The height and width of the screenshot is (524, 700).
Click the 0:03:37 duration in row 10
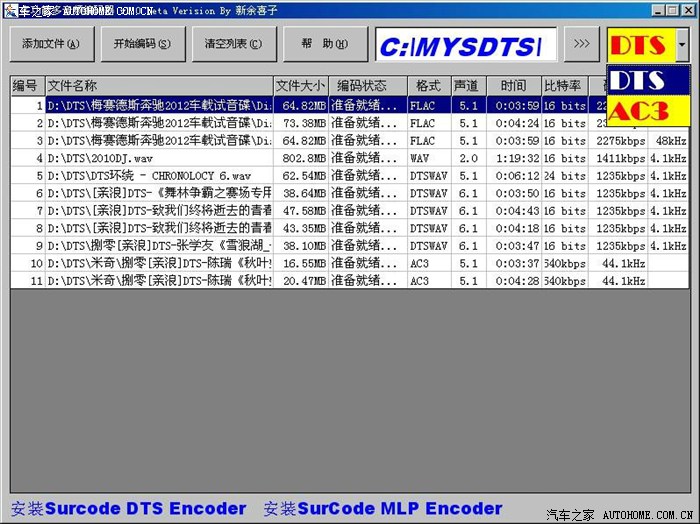(514, 263)
